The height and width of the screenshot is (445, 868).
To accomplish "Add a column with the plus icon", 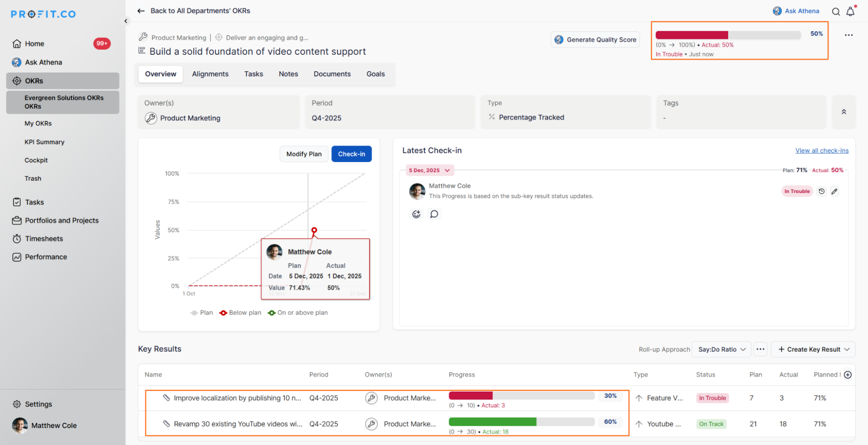I will [848, 375].
